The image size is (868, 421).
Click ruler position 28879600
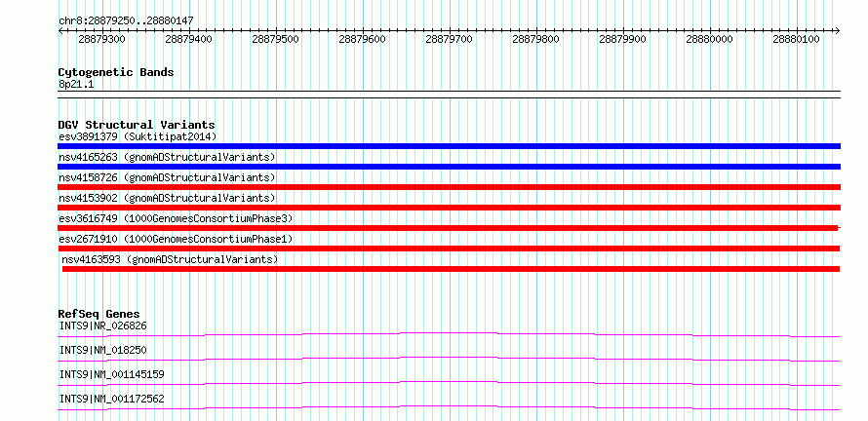tap(362, 39)
